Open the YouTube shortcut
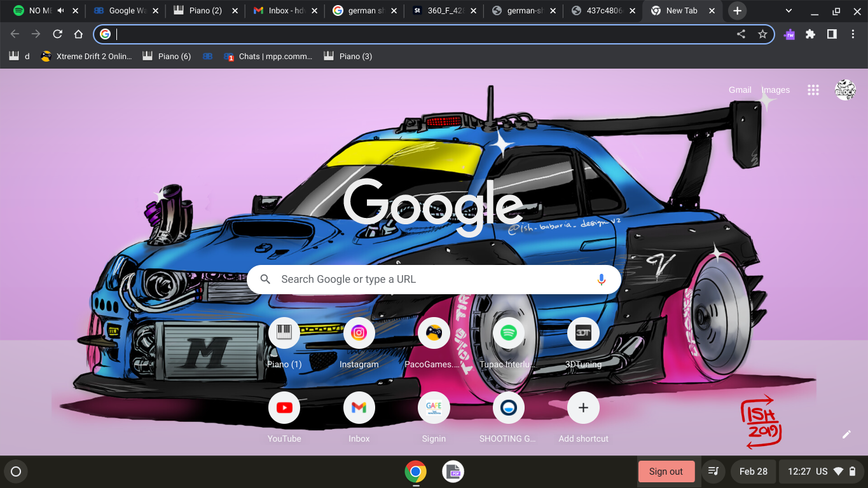This screenshot has width=868, height=488. pyautogui.click(x=284, y=417)
